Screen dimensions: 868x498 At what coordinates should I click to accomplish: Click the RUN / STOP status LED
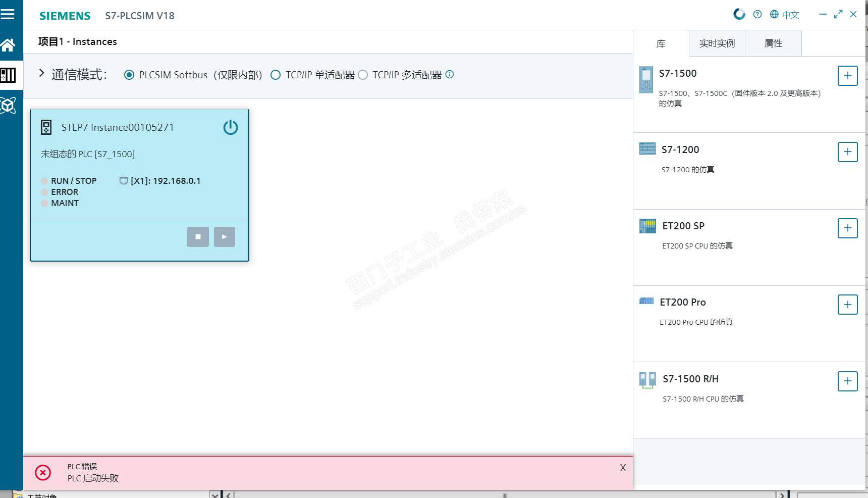(x=44, y=181)
